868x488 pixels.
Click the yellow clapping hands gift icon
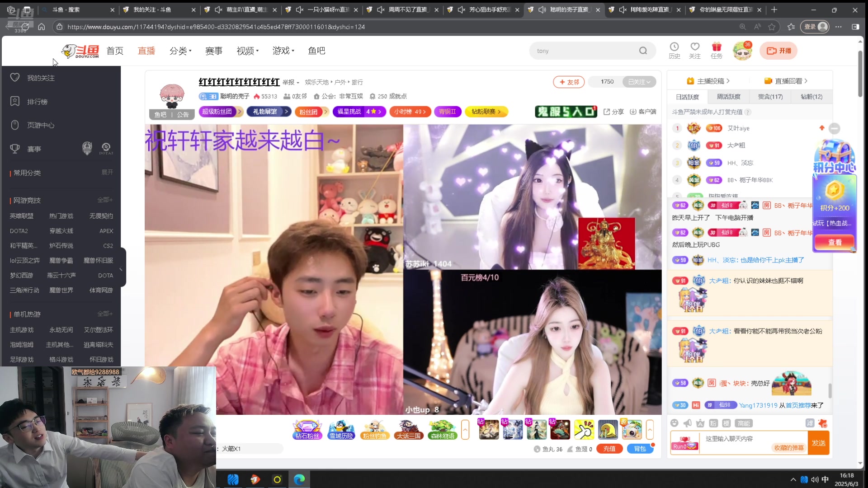tap(584, 429)
